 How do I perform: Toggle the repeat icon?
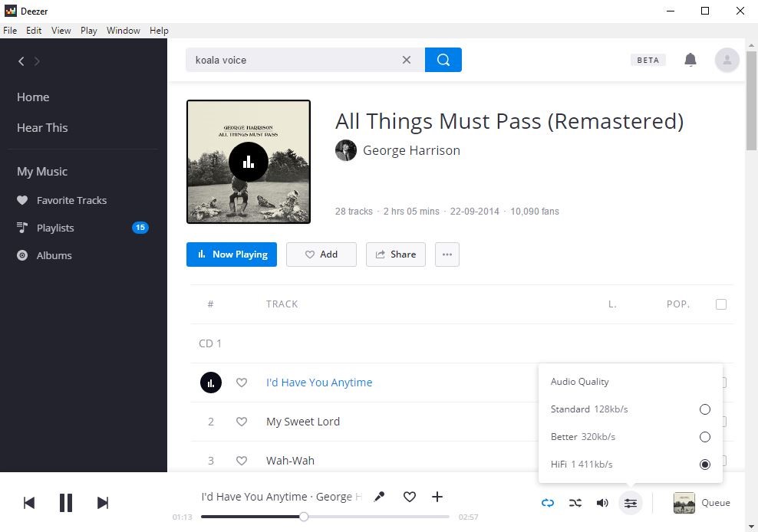[x=548, y=503]
